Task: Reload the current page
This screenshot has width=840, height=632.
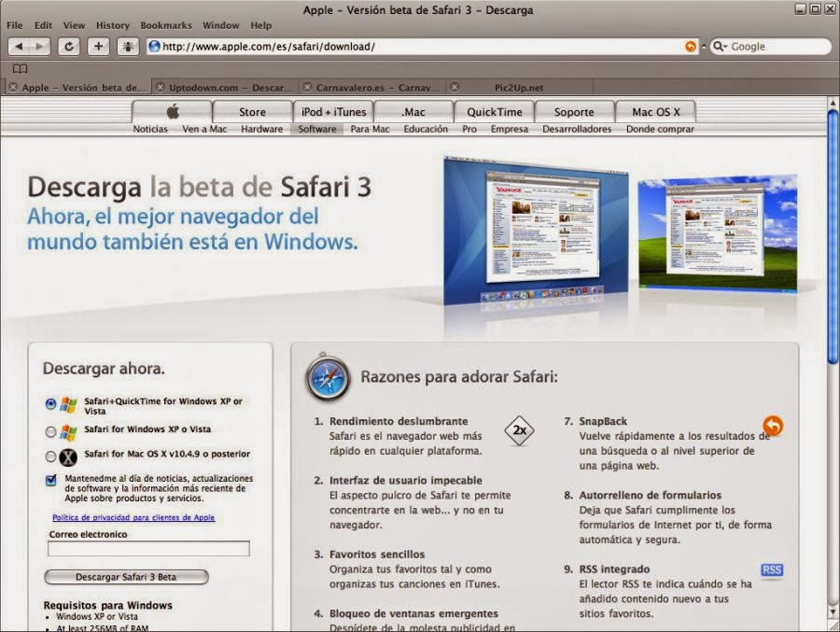Action: pos(69,47)
